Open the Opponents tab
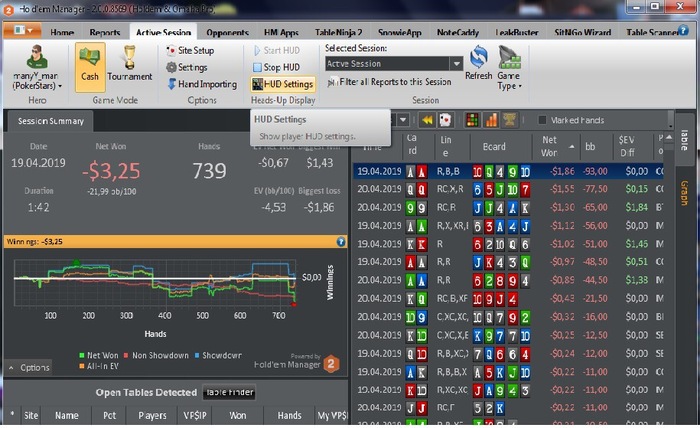Viewport: 700px width, 428px height. (x=227, y=32)
